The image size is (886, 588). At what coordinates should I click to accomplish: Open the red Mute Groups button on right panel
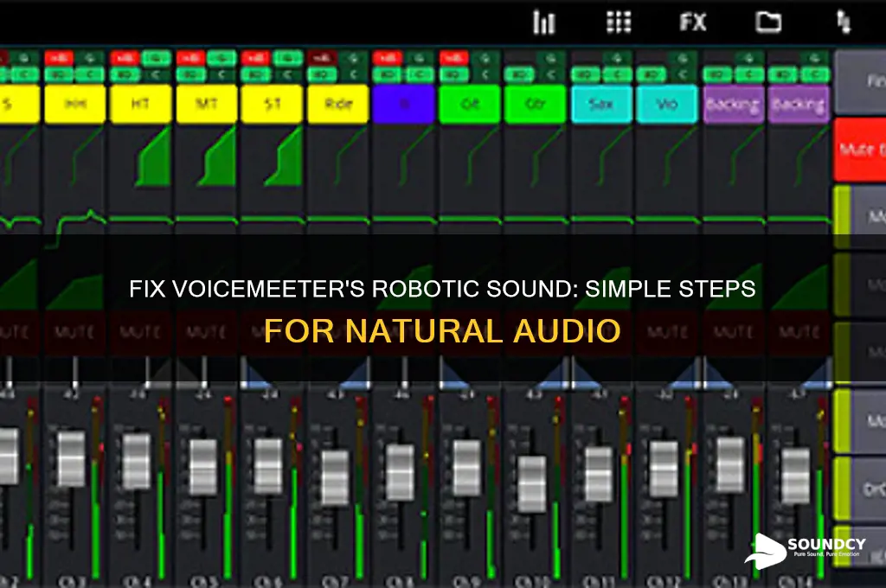(860, 150)
